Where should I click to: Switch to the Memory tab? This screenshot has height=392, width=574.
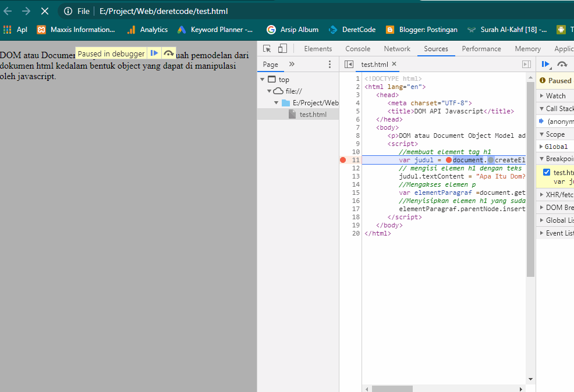pyautogui.click(x=527, y=49)
